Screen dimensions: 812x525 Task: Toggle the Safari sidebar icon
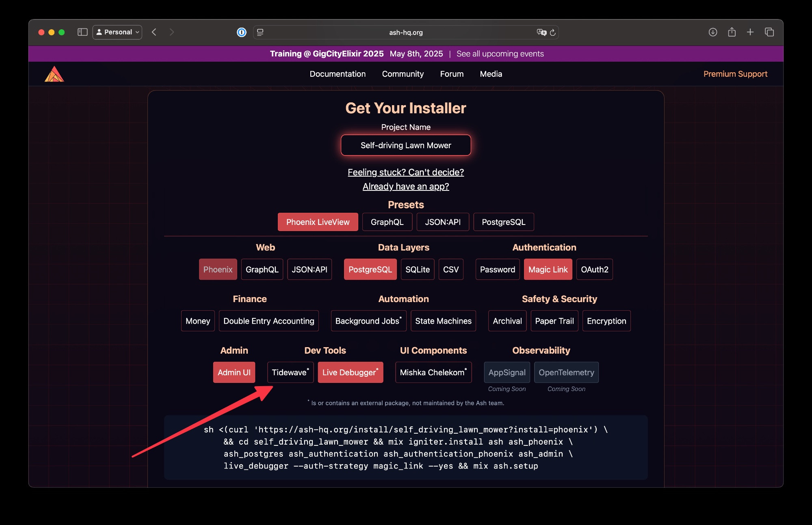tap(82, 32)
